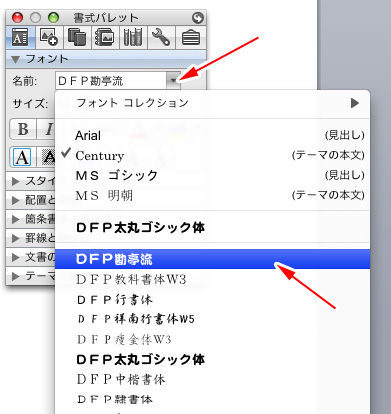Choose the ＭＳ ゴシック font
This screenshot has width=391, height=414.
[x=212, y=176]
